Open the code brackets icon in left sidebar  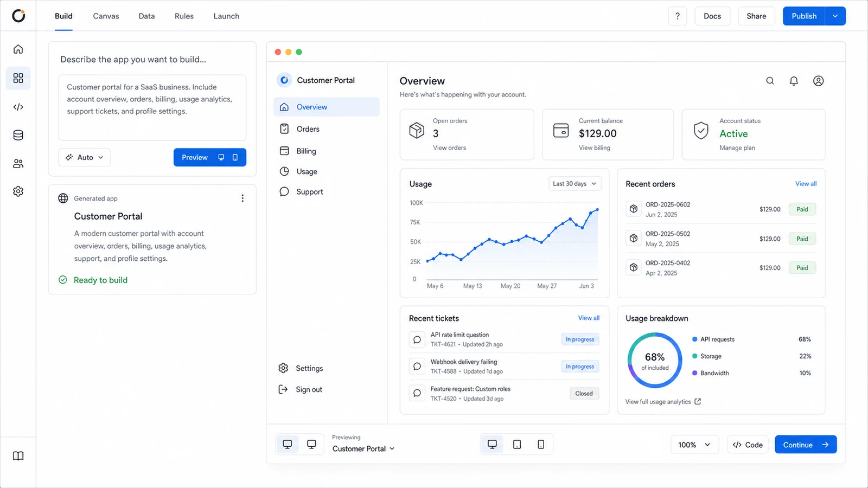pos(18,107)
